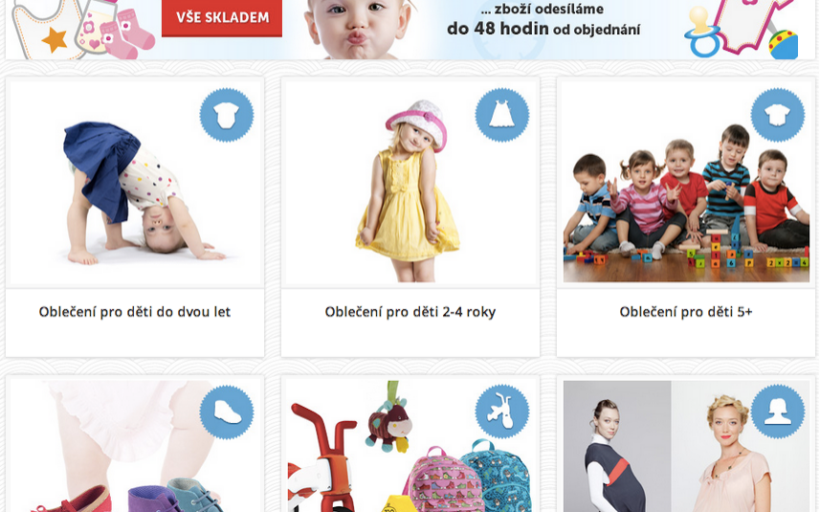Select the maternity fashion women photo
The image size is (820, 512).
686,446
